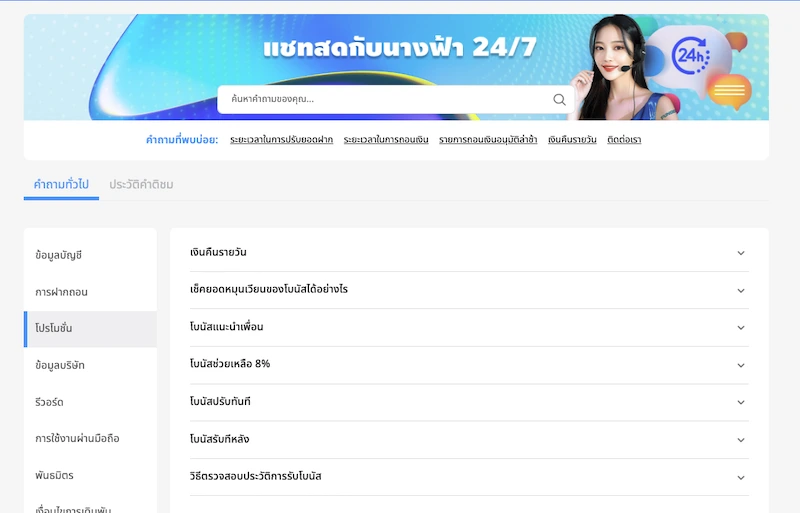
Task: Click the โบนัสแนะนำเพื่อน question text
Action: (x=227, y=327)
